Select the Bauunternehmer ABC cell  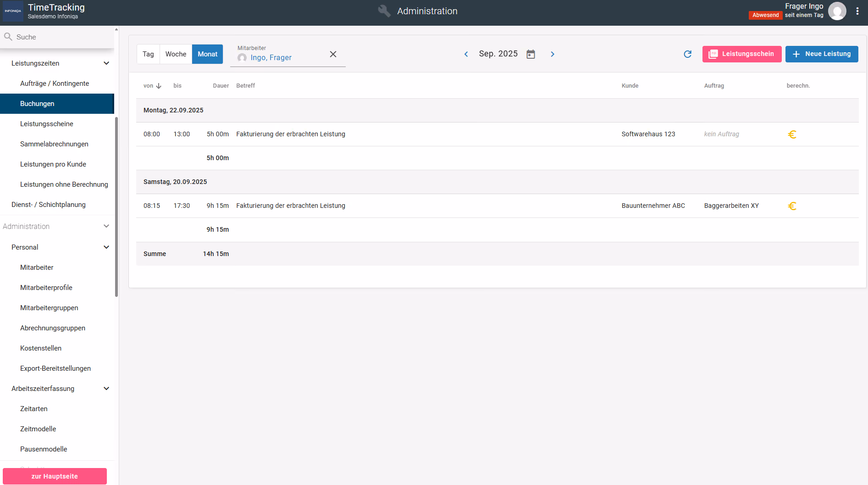point(653,206)
